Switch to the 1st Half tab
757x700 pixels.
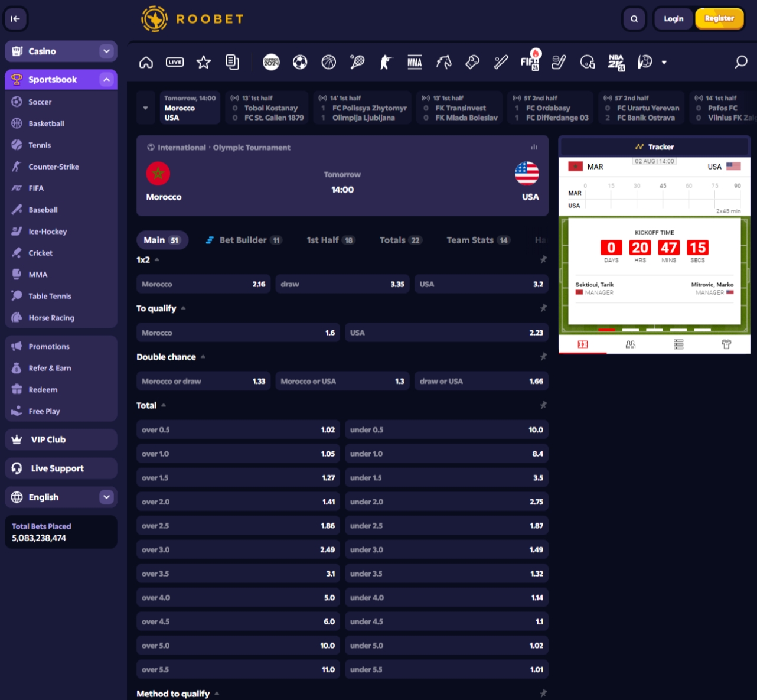pos(331,240)
